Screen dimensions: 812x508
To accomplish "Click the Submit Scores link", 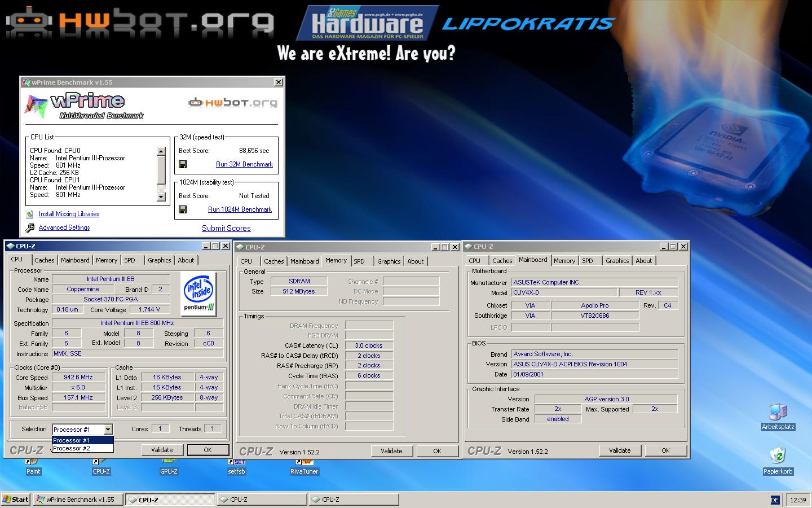I will 226,229.
